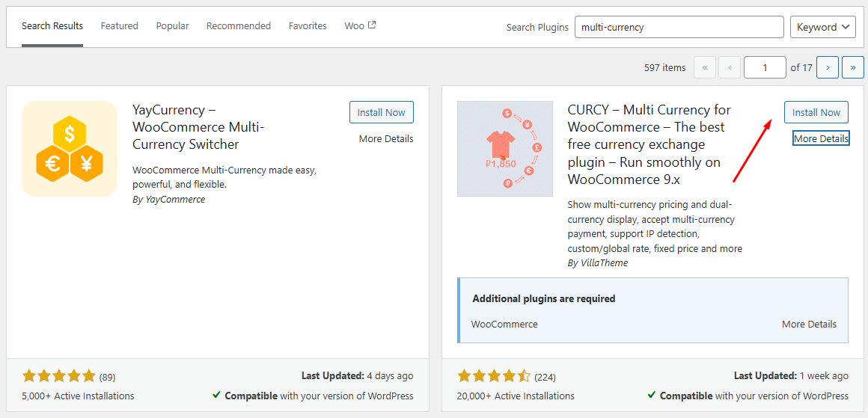
Task: Focus the Search Plugins input field
Action: click(679, 27)
